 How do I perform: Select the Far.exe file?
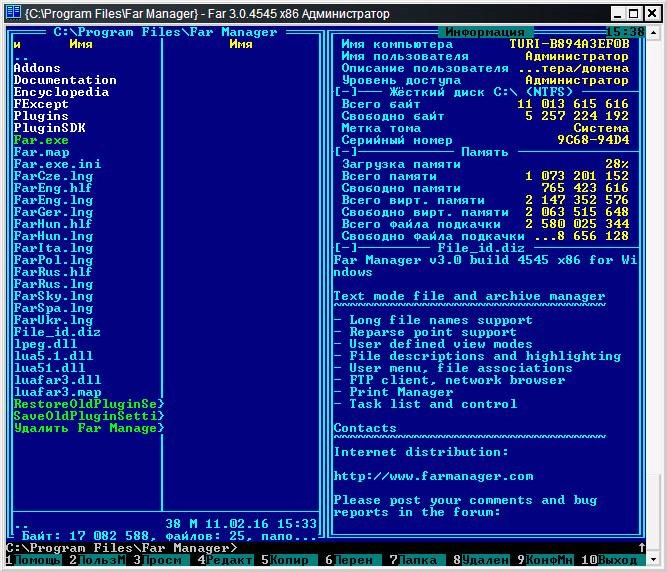tap(41, 140)
